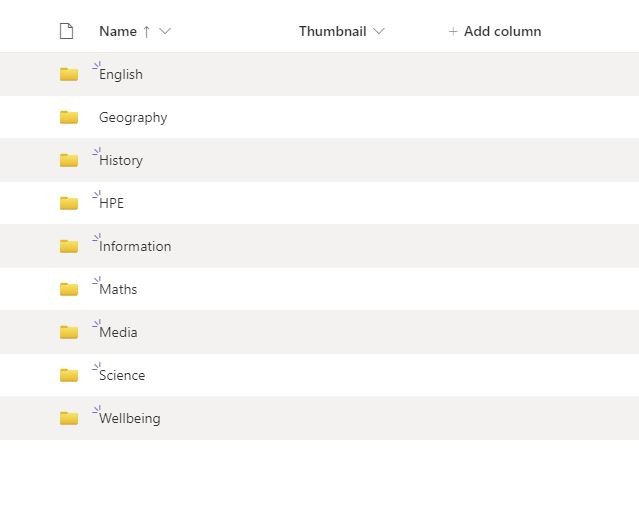Screen dimensions: 639x519
Task: Open the Maths folder name link
Action: click(x=118, y=289)
